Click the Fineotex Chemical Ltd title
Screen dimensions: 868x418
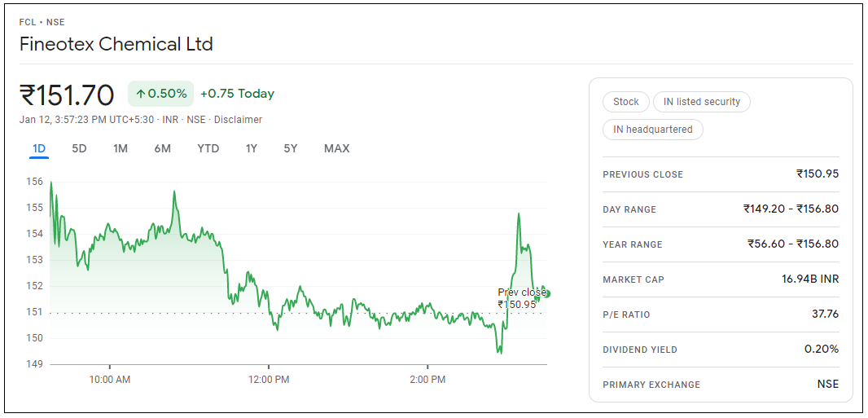tap(116, 44)
